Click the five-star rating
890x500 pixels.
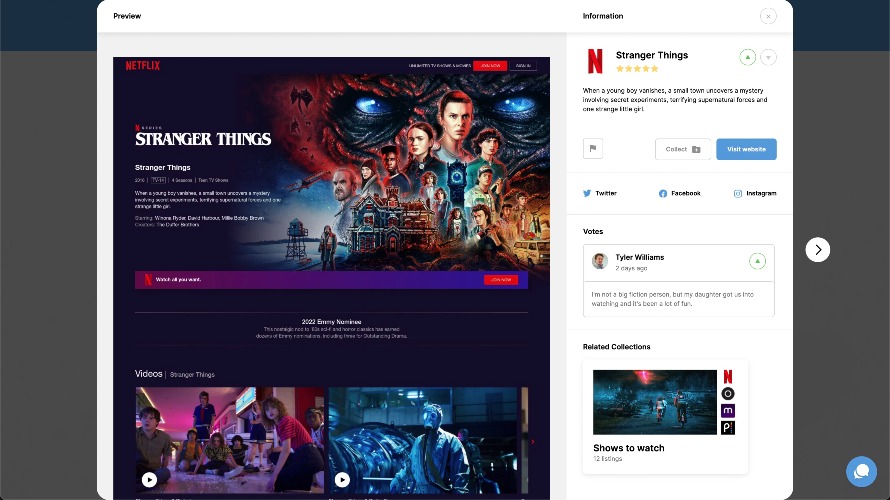click(x=637, y=69)
